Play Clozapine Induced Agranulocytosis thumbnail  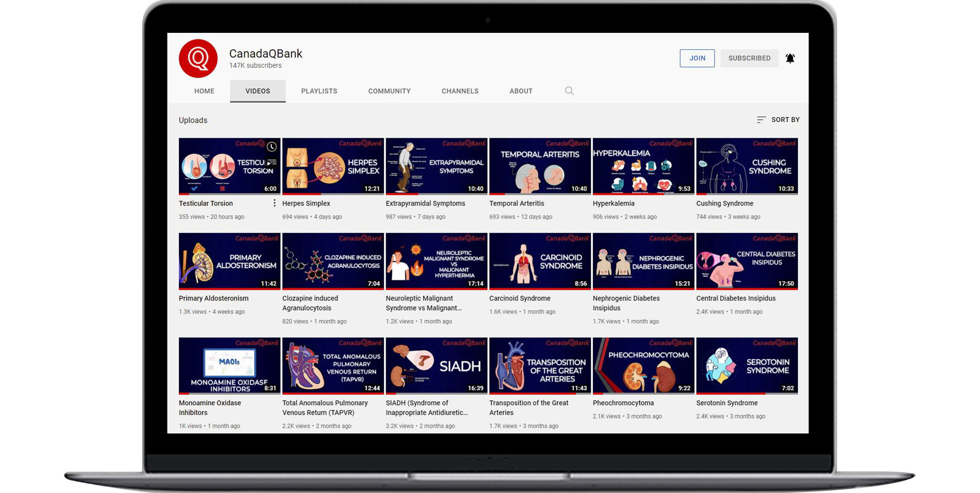(x=333, y=261)
